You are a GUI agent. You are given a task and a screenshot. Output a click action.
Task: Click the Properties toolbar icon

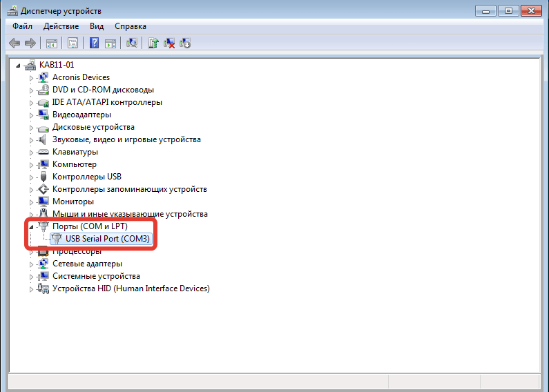point(72,43)
